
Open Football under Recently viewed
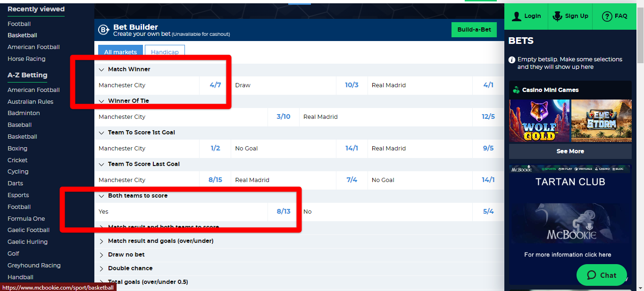click(19, 24)
